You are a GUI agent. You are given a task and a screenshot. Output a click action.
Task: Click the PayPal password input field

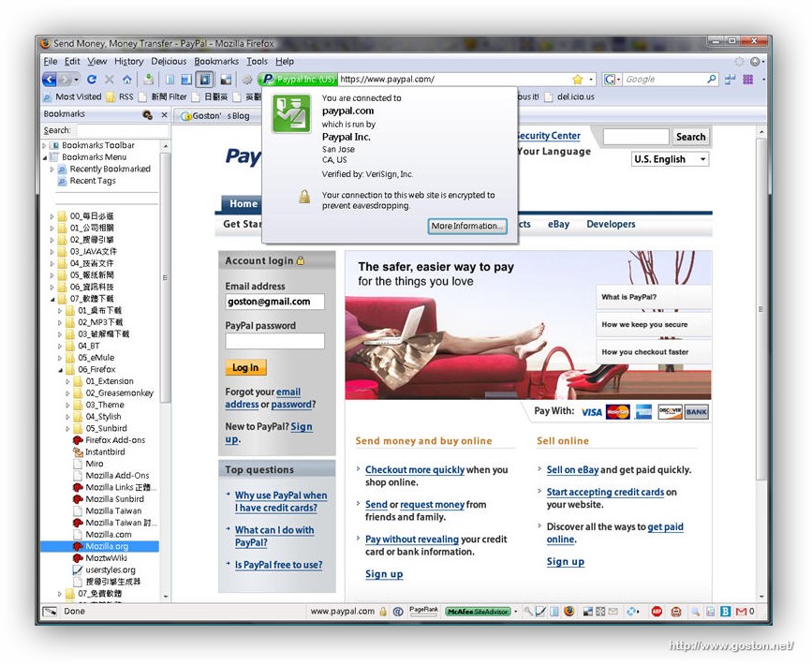tap(275, 341)
